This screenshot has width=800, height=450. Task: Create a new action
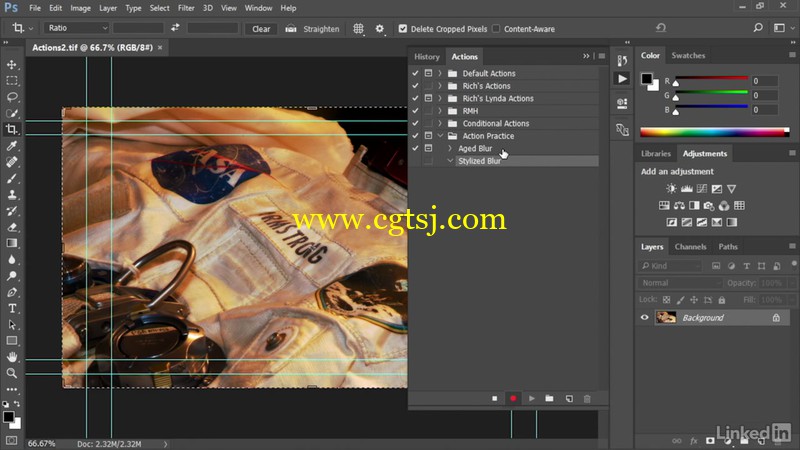tap(569, 398)
